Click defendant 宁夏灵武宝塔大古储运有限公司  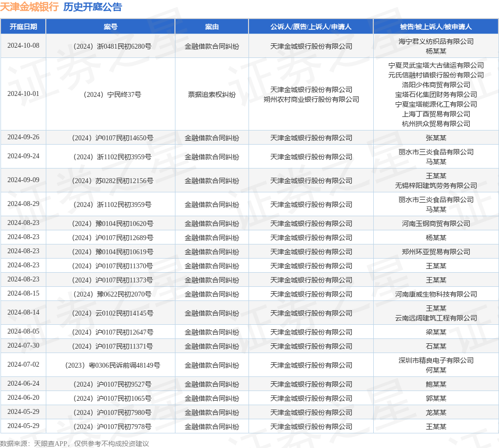pyautogui.click(x=436, y=65)
